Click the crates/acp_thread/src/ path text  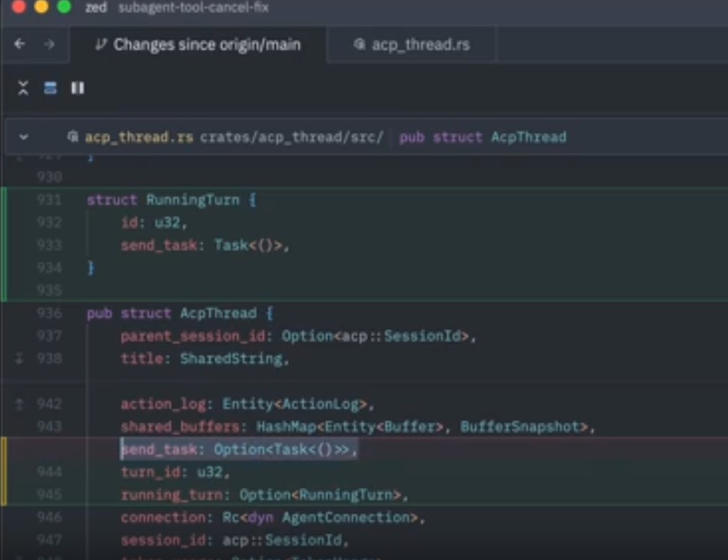[292, 137]
